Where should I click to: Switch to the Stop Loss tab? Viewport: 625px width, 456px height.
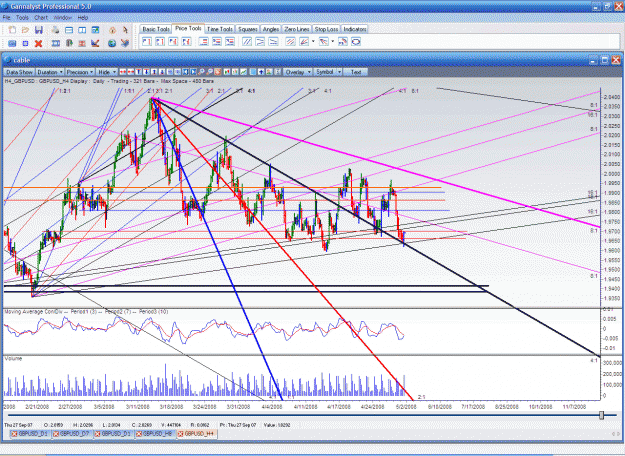[x=326, y=29]
